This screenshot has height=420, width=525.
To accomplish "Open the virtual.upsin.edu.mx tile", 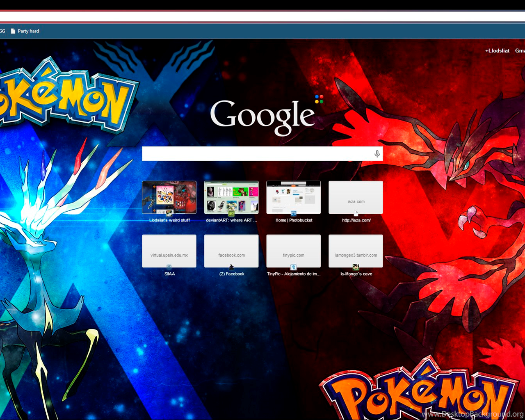I will [169, 251].
